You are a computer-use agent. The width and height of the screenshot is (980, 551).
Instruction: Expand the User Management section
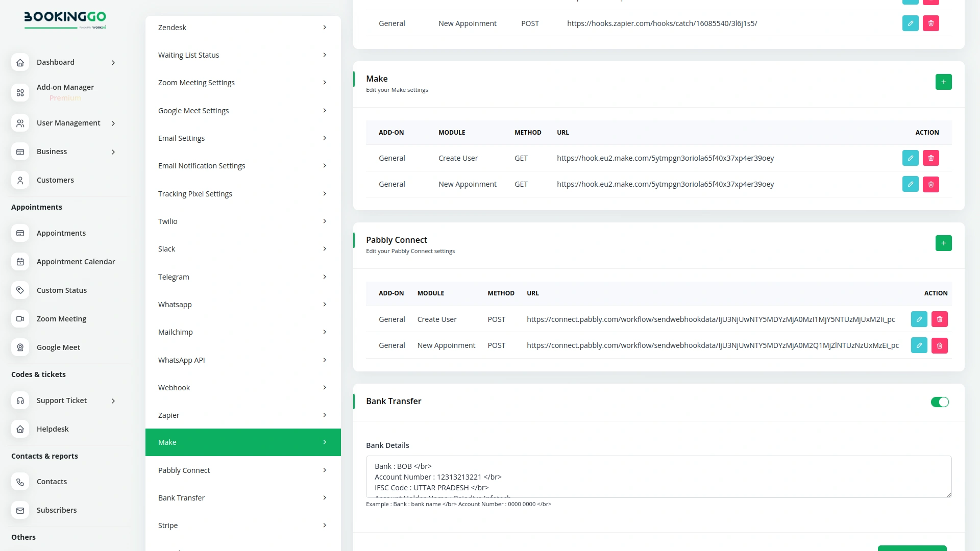(x=113, y=123)
